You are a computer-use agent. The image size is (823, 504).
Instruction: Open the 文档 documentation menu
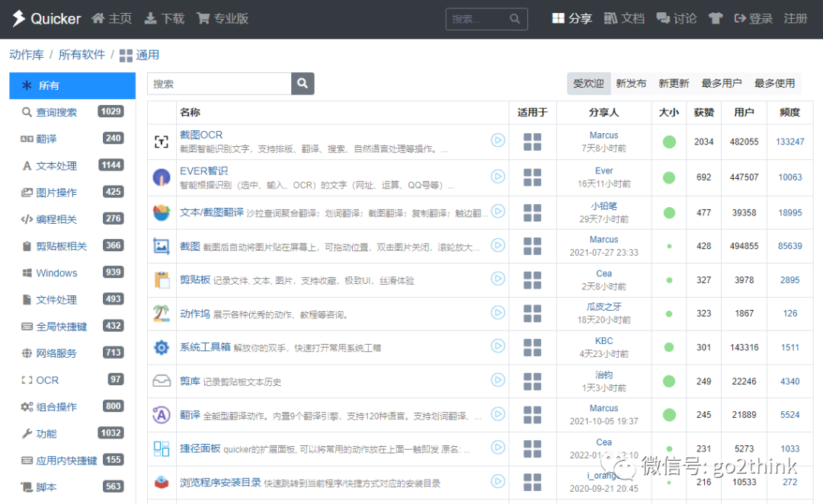click(624, 18)
